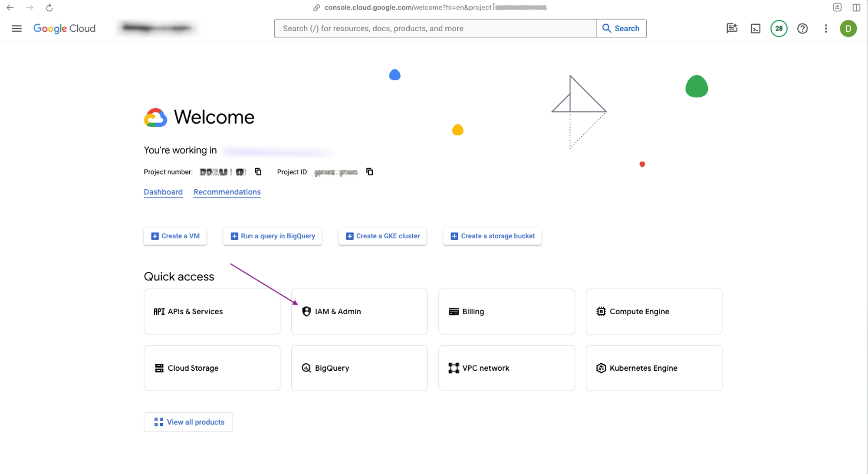Open the Recommendations link
The image size is (868, 474).
pyautogui.click(x=227, y=192)
